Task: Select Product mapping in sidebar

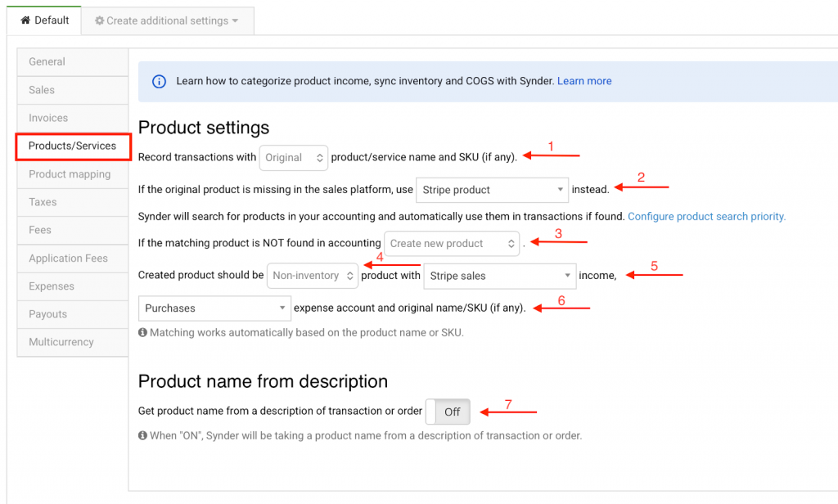Action: click(70, 174)
